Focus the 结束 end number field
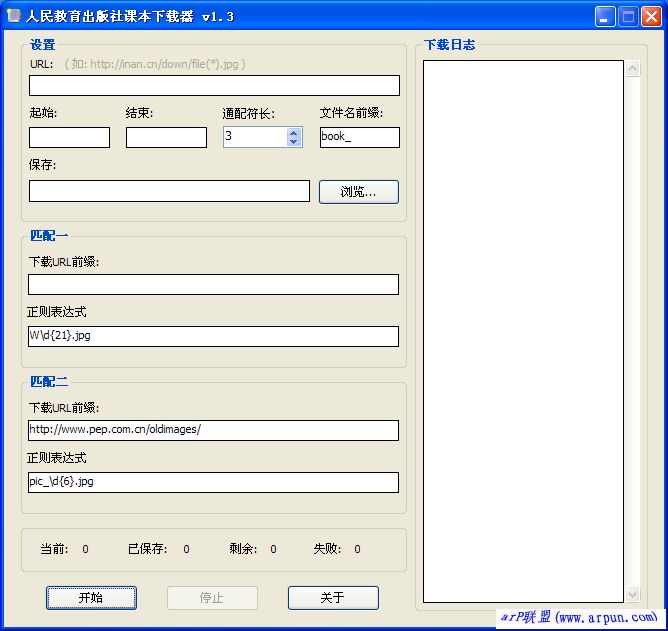 [x=166, y=137]
